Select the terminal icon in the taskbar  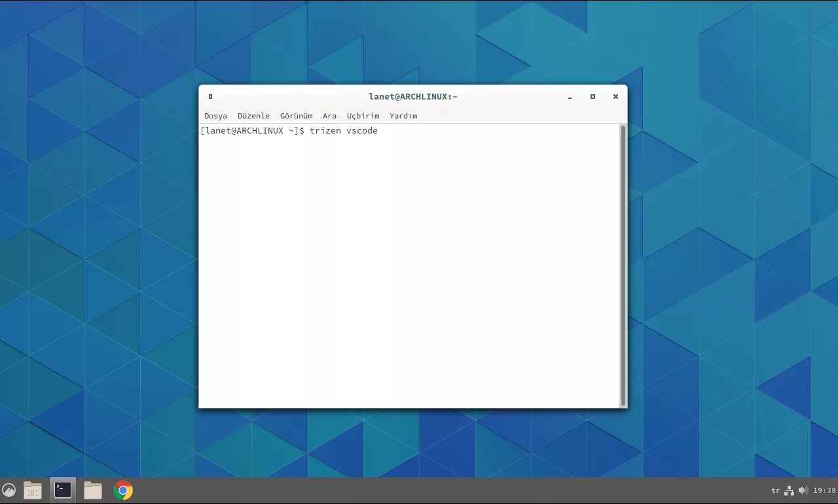[x=63, y=490]
